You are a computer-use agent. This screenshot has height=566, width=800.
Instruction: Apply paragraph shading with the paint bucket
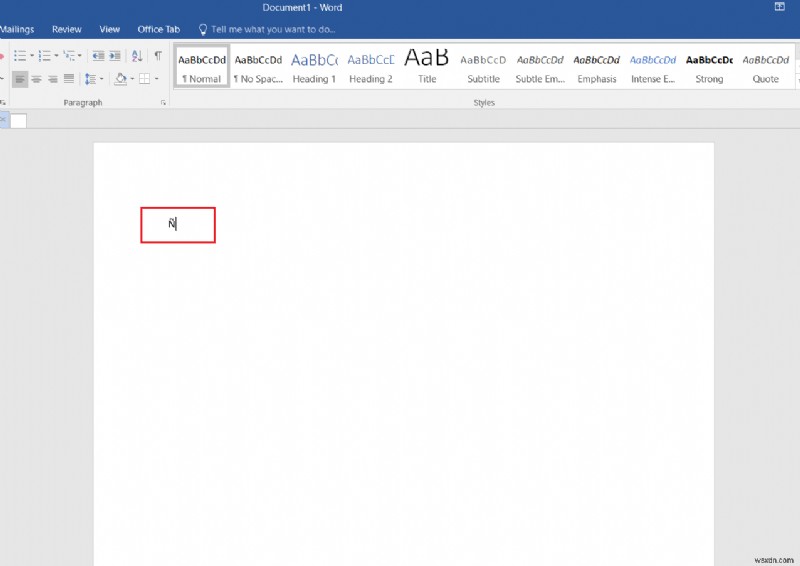[120, 79]
